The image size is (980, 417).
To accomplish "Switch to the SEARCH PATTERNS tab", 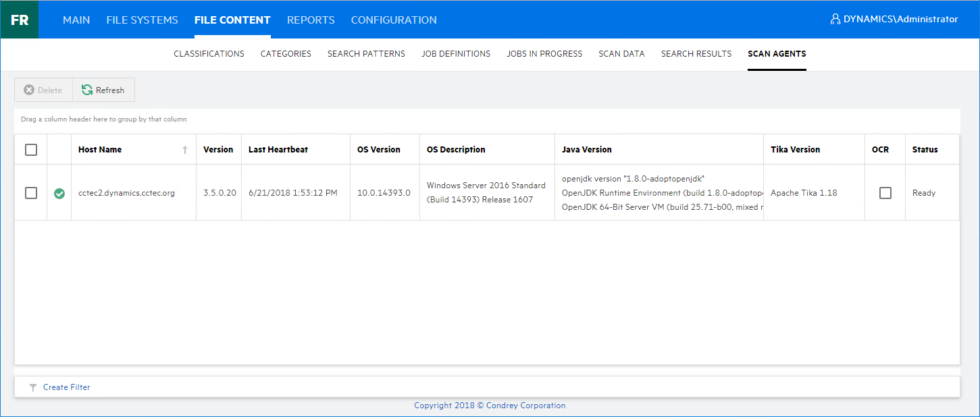I will [366, 54].
